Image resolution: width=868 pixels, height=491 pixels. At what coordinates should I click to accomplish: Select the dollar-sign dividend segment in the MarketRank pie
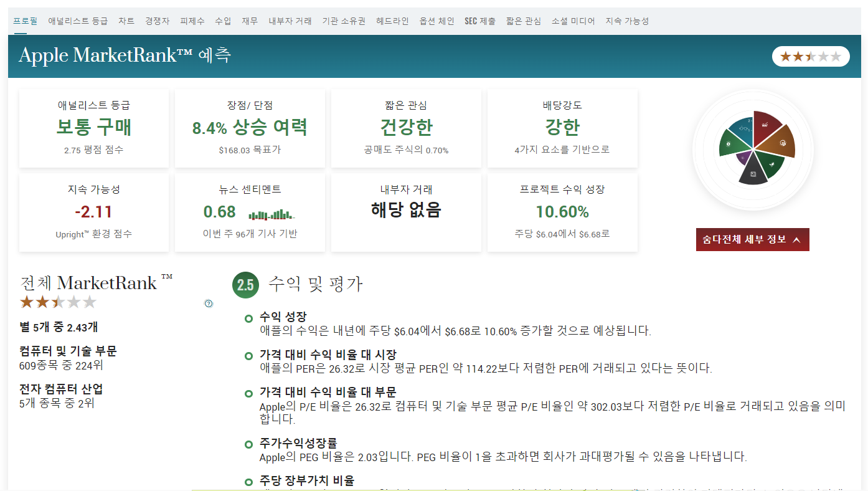(x=728, y=144)
